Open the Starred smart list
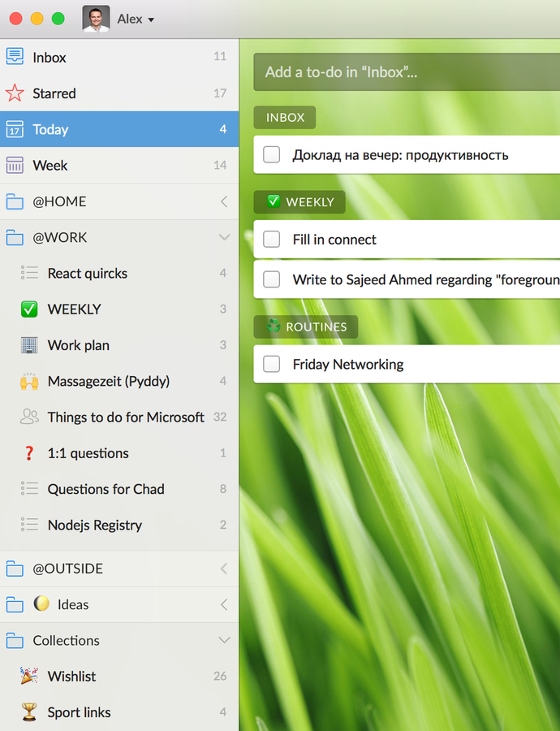 click(x=119, y=93)
